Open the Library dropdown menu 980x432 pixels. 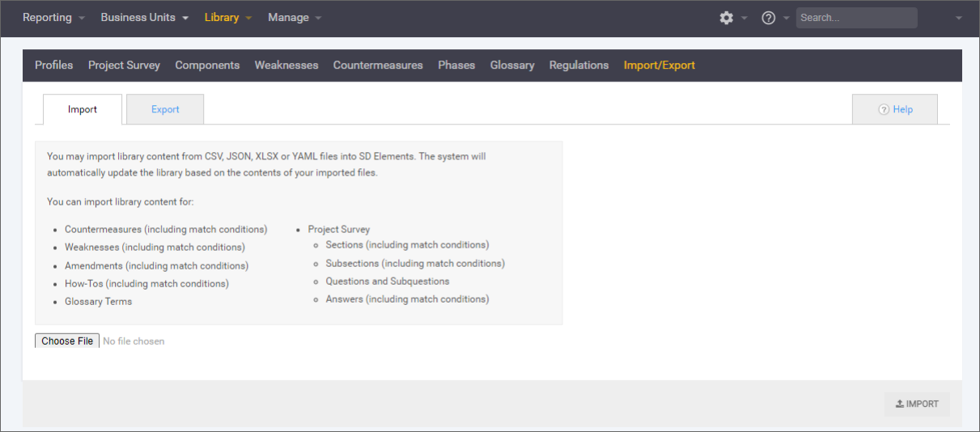pyautogui.click(x=227, y=18)
